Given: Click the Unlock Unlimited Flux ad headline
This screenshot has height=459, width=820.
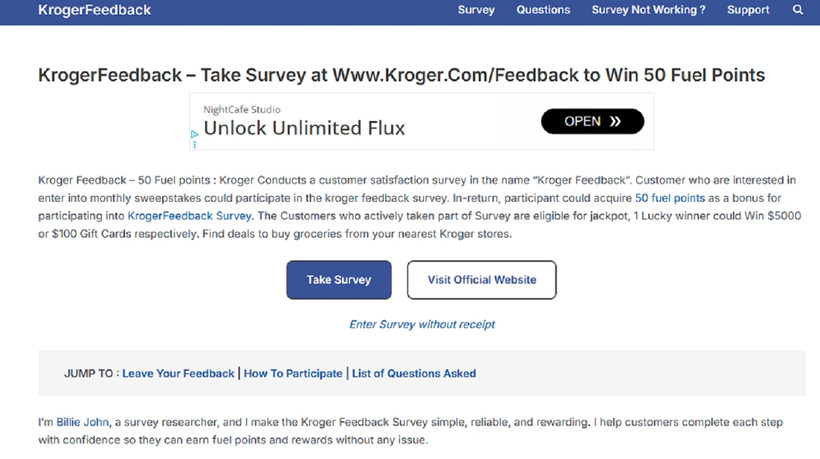Looking at the screenshot, I should click(304, 129).
